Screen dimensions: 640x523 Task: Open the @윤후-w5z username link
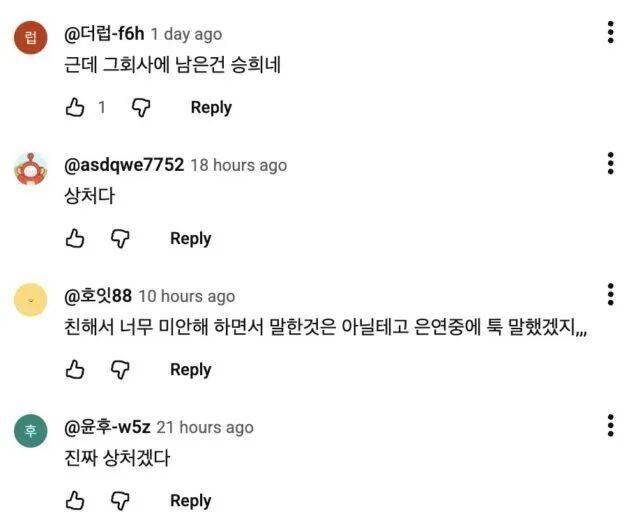tap(107, 427)
